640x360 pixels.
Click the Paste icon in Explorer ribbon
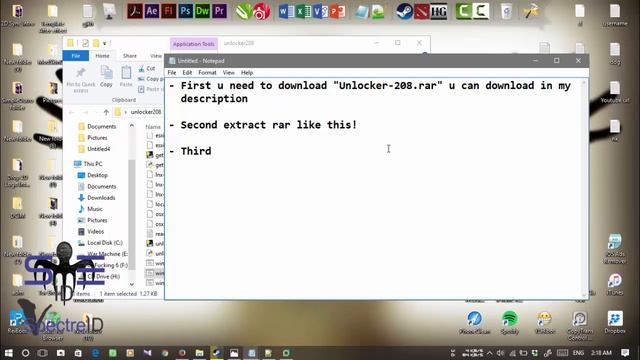tap(126, 76)
